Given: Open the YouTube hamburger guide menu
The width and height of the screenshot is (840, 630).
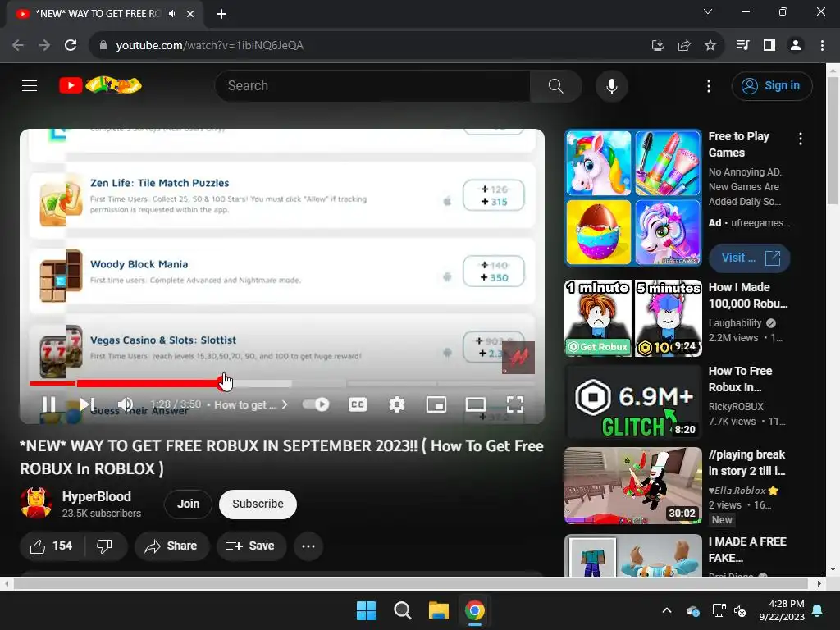Looking at the screenshot, I should click(x=30, y=85).
